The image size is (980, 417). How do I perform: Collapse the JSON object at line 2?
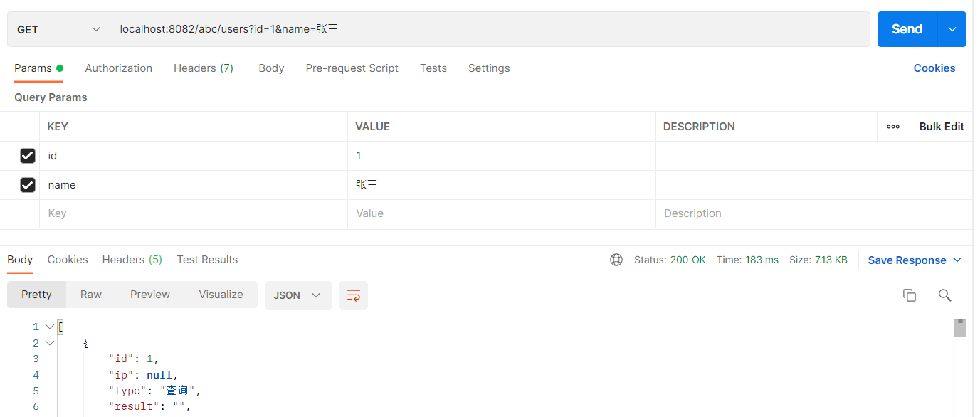click(x=50, y=343)
